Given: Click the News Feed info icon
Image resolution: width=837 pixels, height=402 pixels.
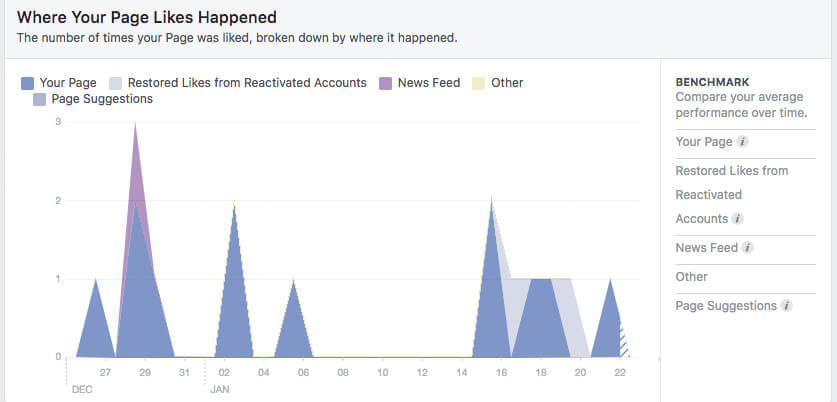Looking at the screenshot, I should coord(747,248).
